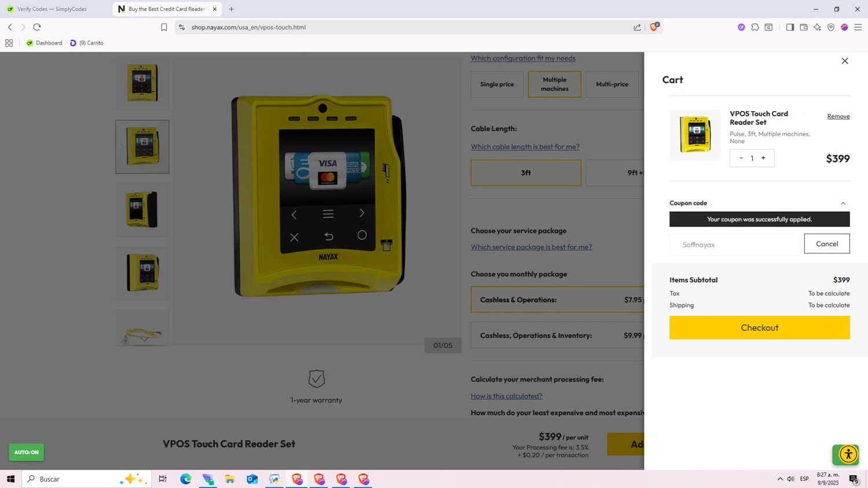Screen dimensions: 868x488
Task: Open the accessibility widget icon
Action: tap(848, 454)
